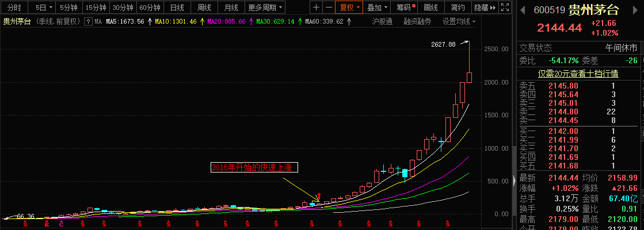
Task: Click the zoom out minus icon
Action: pos(329,7)
